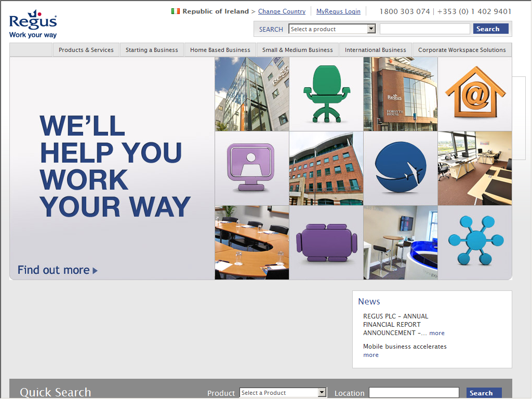Click the REGUS PLC annual report headline
The width and height of the screenshot is (532, 399).
point(395,325)
